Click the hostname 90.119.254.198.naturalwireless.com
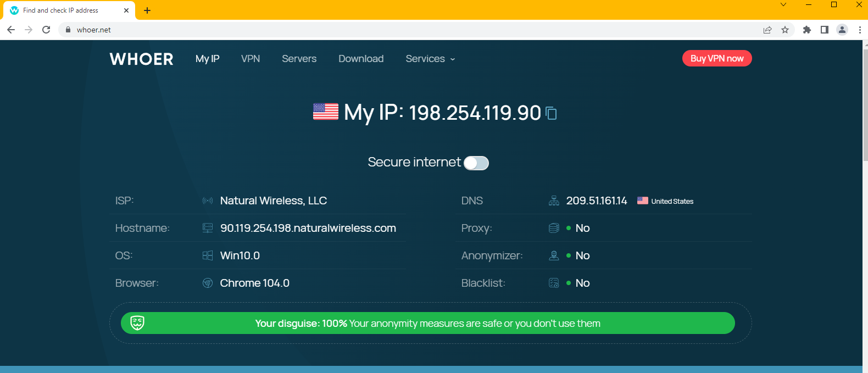 tap(308, 228)
